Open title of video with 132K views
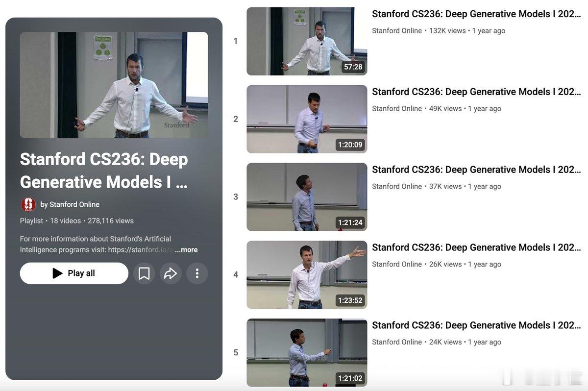588x391 pixels. click(x=476, y=14)
